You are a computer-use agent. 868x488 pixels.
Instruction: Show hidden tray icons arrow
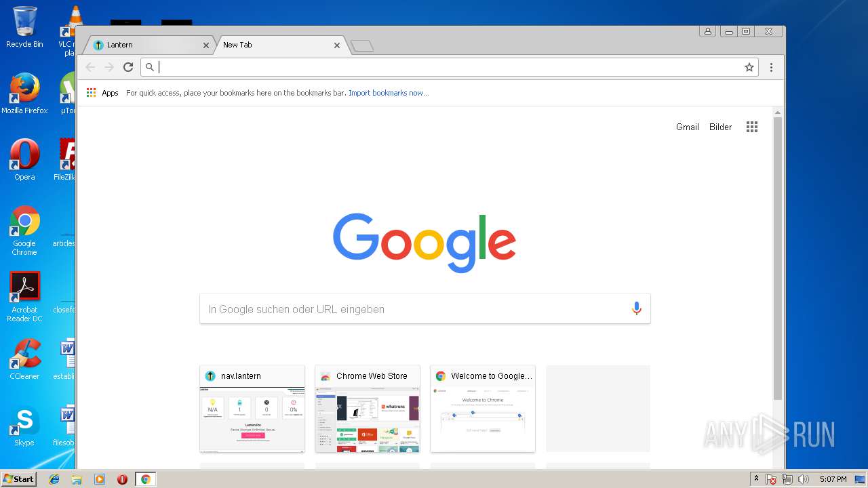756,479
